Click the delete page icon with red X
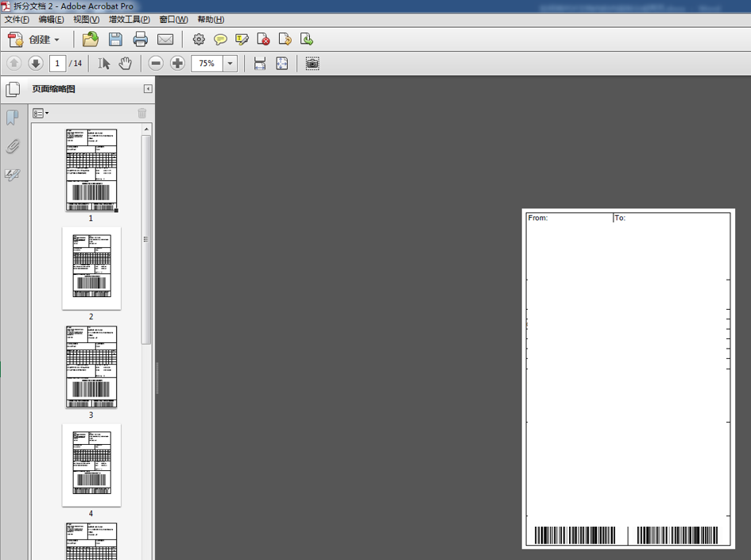 pos(263,39)
